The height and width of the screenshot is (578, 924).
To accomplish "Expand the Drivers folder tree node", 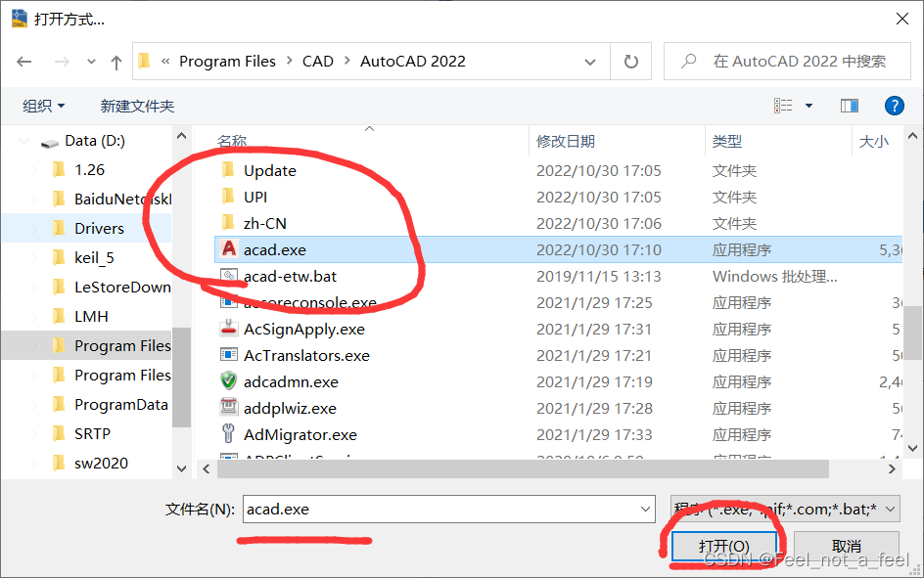I will click(34, 229).
